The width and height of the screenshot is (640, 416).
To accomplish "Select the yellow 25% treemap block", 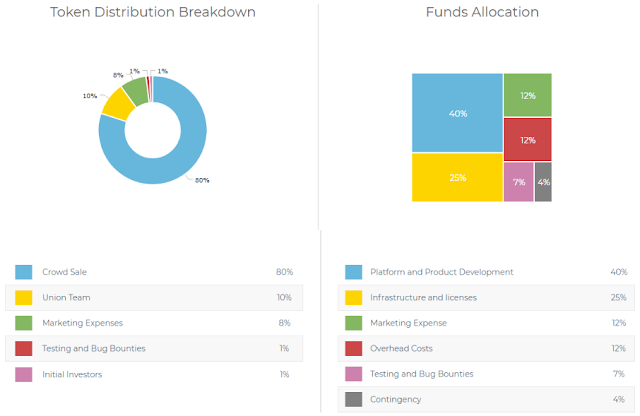I will [457, 178].
